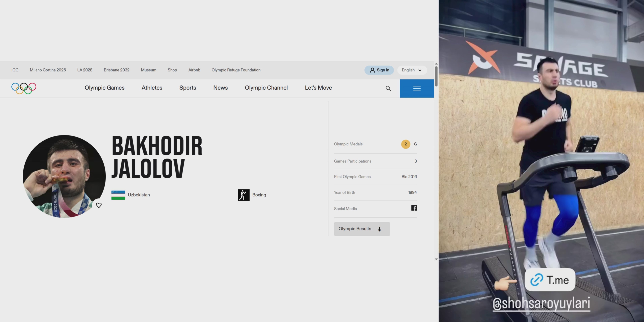
Task: Expand the English language dropdown
Action: point(412,70)
